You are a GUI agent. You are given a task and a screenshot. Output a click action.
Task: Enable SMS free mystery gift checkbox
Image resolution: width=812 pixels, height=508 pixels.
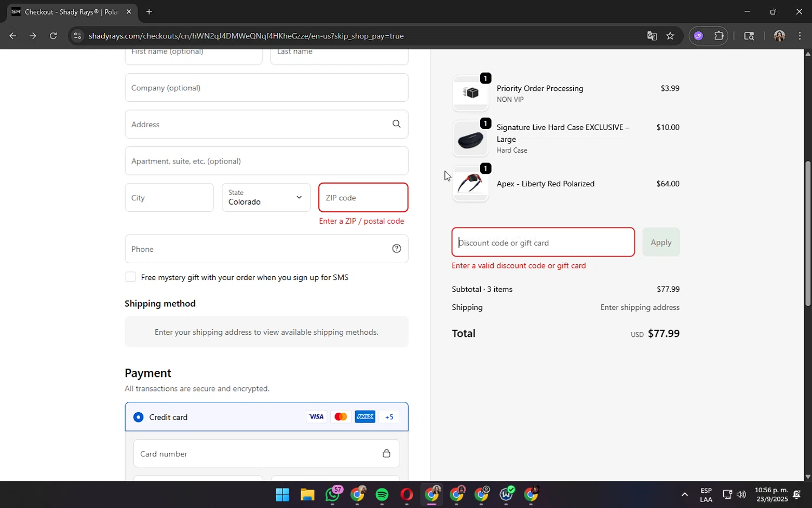coord(130,277)
